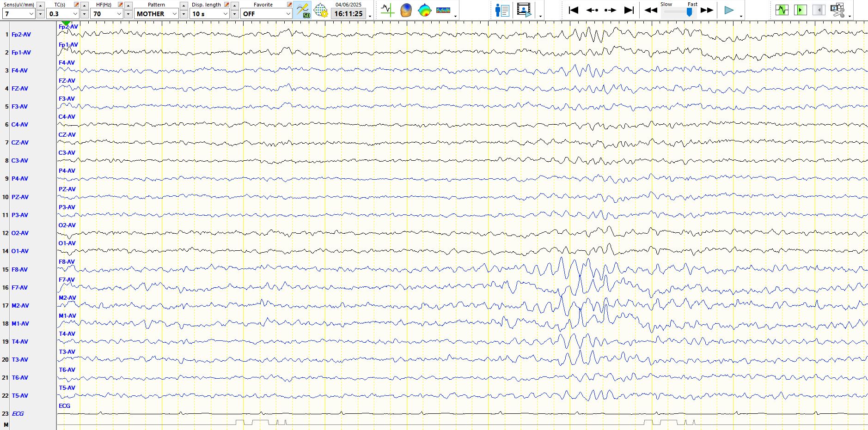The width and height of the screenshot is (868, 430).
Task: Jump to the start of the recording
Action: [573, 10]
